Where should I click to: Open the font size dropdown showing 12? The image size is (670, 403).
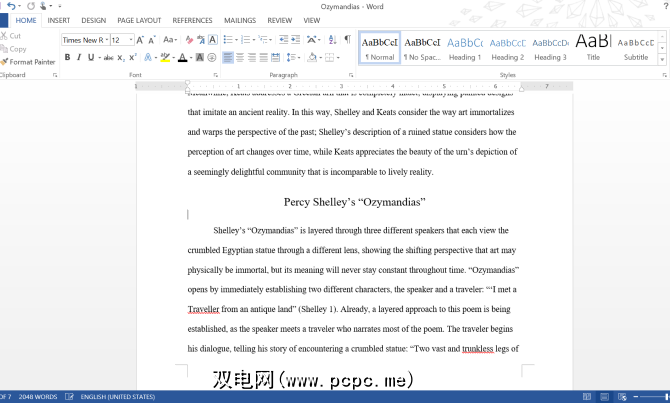[129, 40]
